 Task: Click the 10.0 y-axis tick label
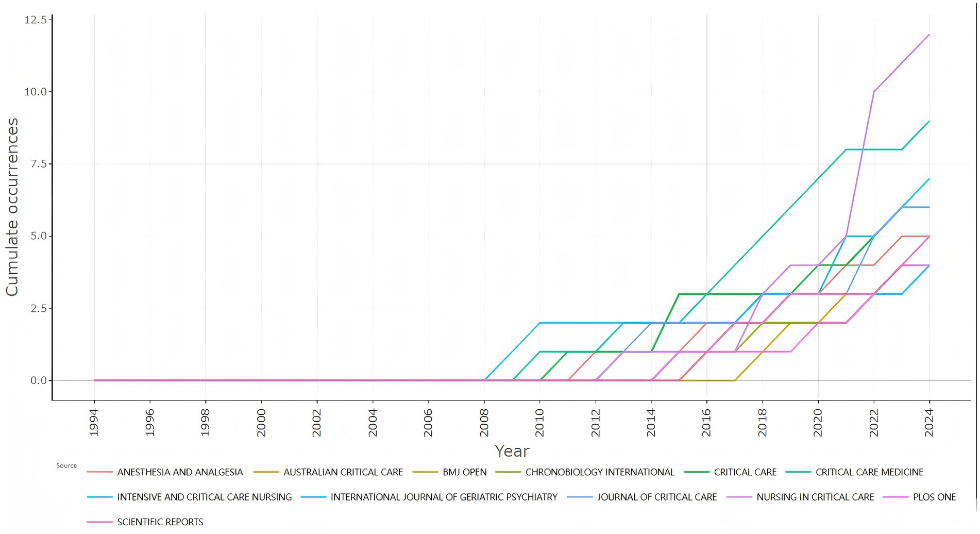[36, 92]
